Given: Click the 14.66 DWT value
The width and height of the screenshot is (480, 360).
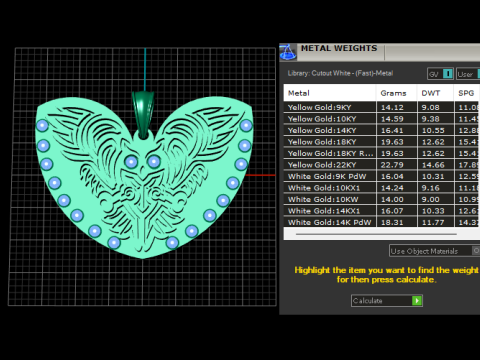Looking at the screenshot, I should click(x=433, y=165).
